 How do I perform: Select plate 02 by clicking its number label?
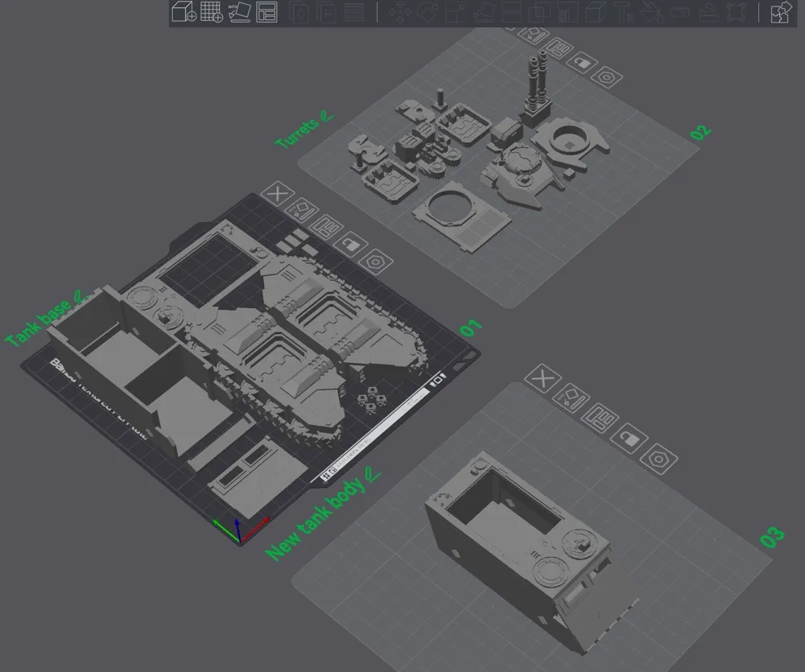coord(700,130)
